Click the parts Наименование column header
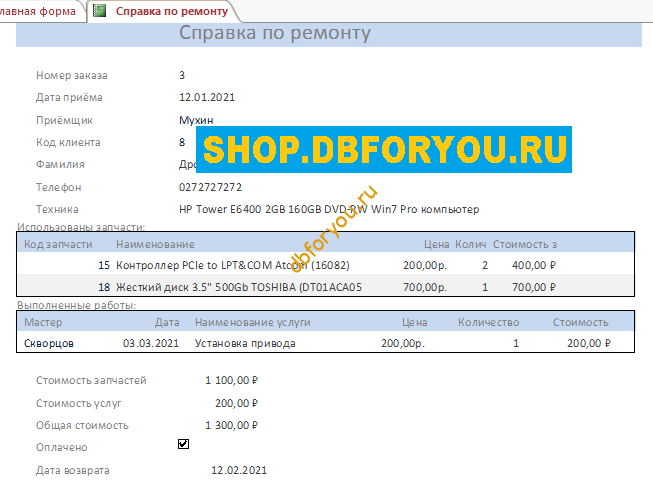 tap(155, 244)
